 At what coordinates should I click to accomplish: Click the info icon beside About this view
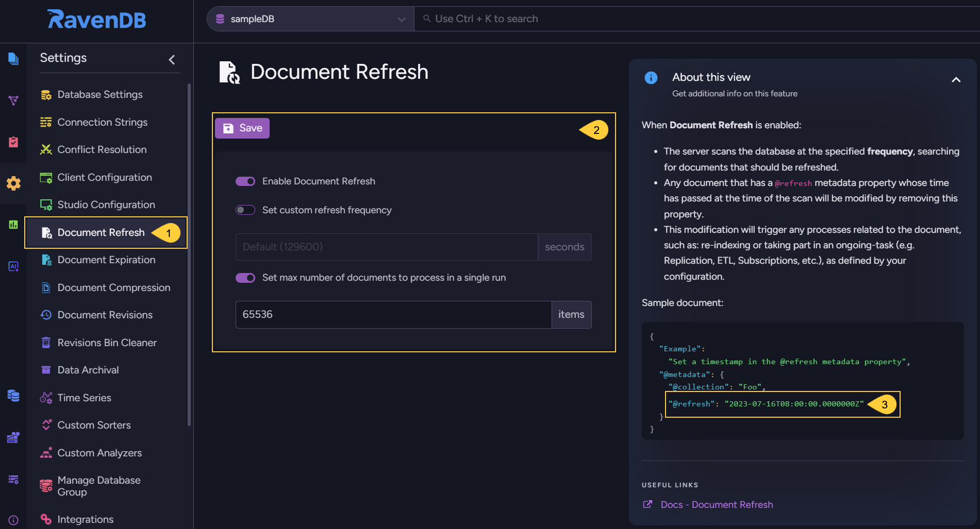(651, 78)
